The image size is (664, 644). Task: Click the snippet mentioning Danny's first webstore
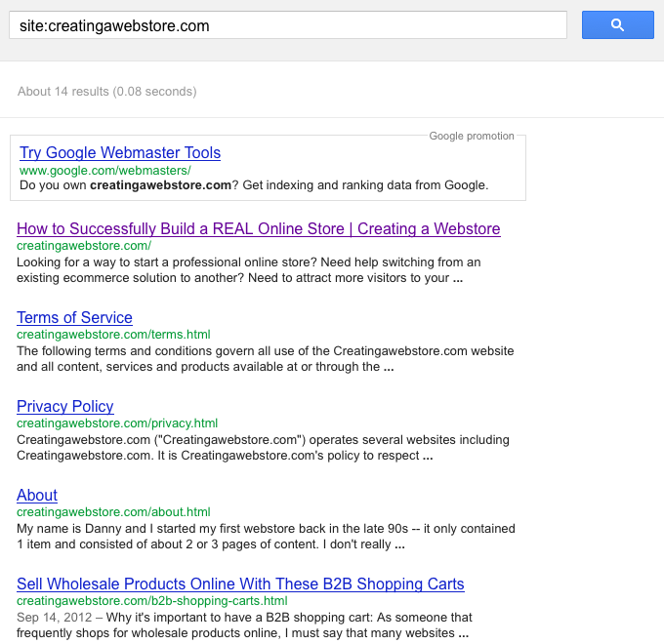(x=266, y=537)
